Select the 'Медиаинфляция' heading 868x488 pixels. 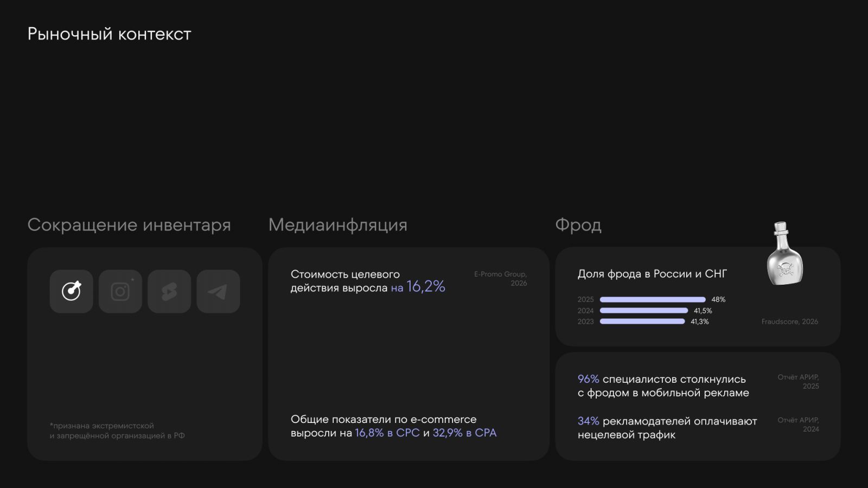(337, 224)
